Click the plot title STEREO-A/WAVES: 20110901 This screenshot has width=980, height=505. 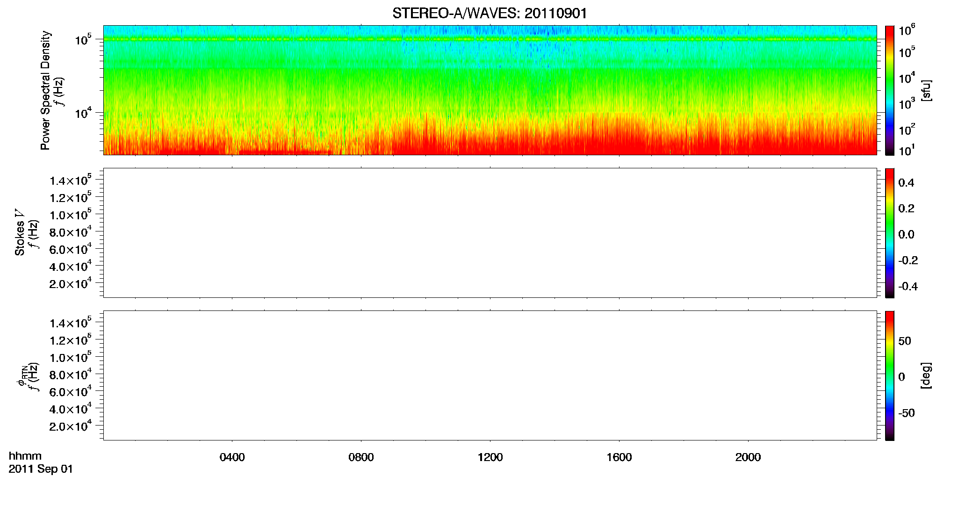(x=490, y=14)
